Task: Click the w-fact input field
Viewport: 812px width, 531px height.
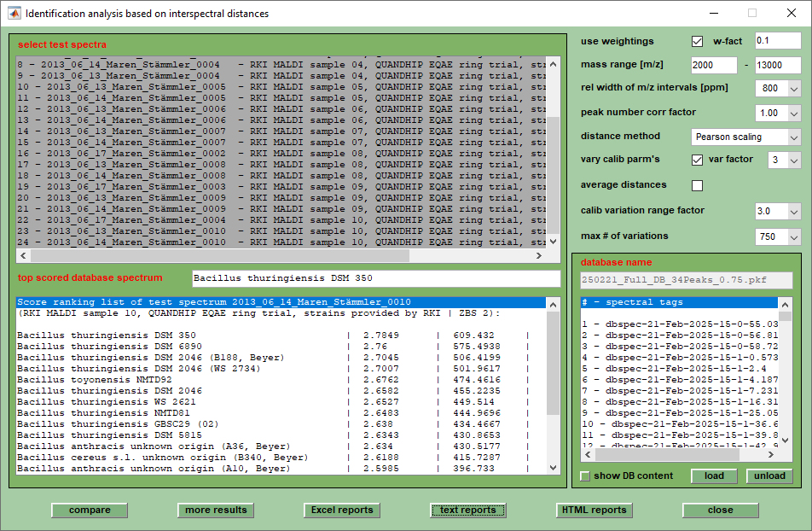Action: [x=777, y=41]
